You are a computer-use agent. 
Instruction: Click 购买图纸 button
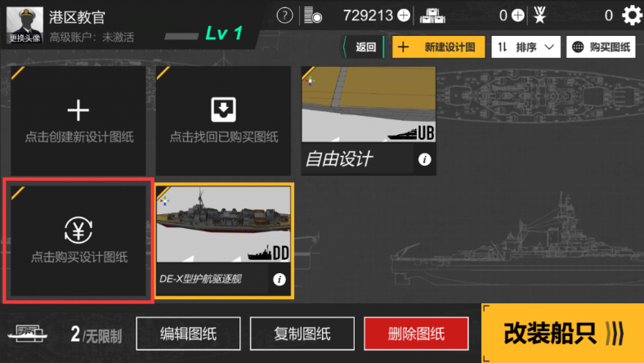(601, 47)
